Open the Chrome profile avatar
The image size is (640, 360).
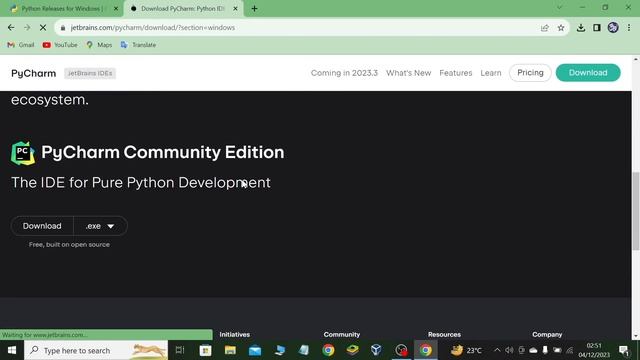[x=613, y=28]
